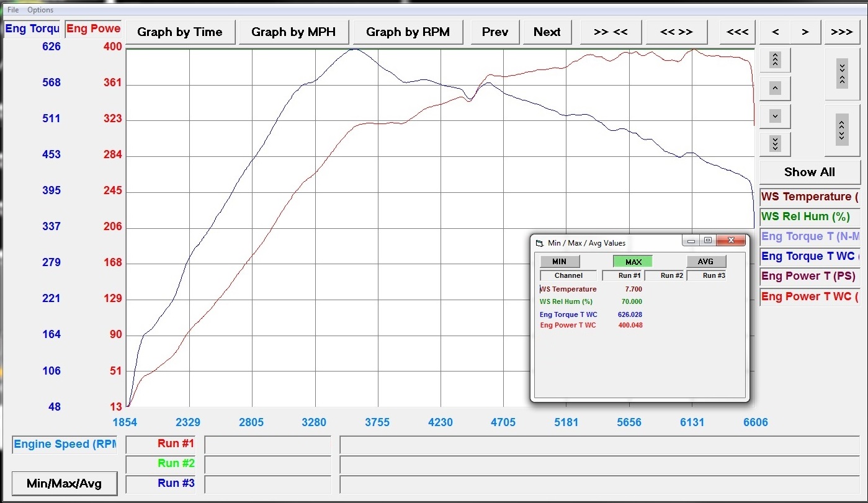
Task: Switch values to AVG in popup
Action: [705, 261]
